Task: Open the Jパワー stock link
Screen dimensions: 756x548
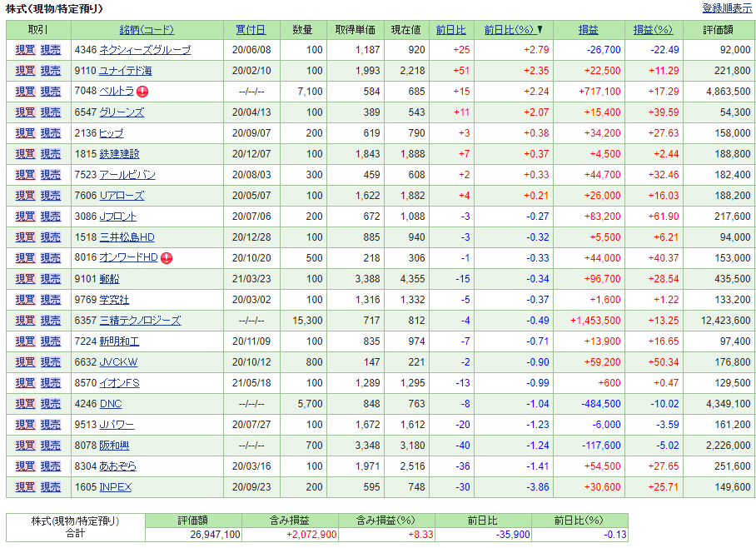Action: pos(117,425)
